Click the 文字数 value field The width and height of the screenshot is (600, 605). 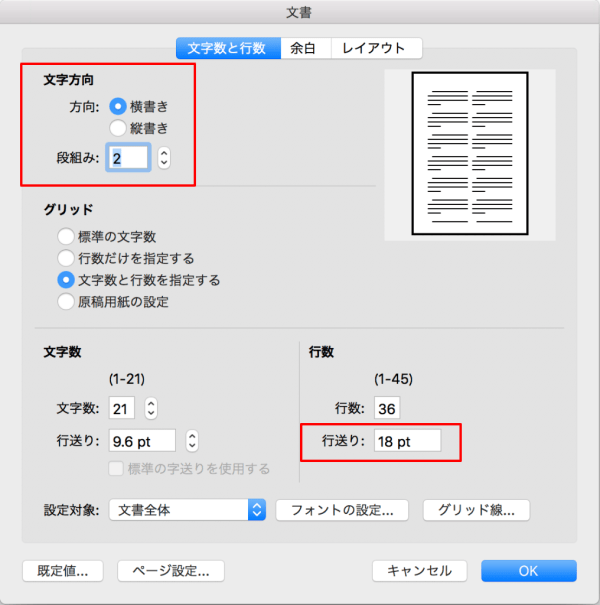pyautogui.click(x=122, y=408)
